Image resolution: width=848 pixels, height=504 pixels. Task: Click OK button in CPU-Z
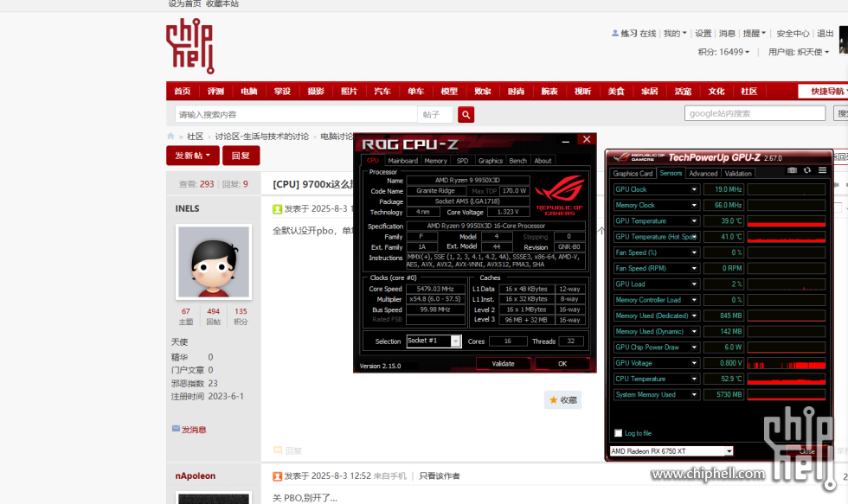[562, 364]
